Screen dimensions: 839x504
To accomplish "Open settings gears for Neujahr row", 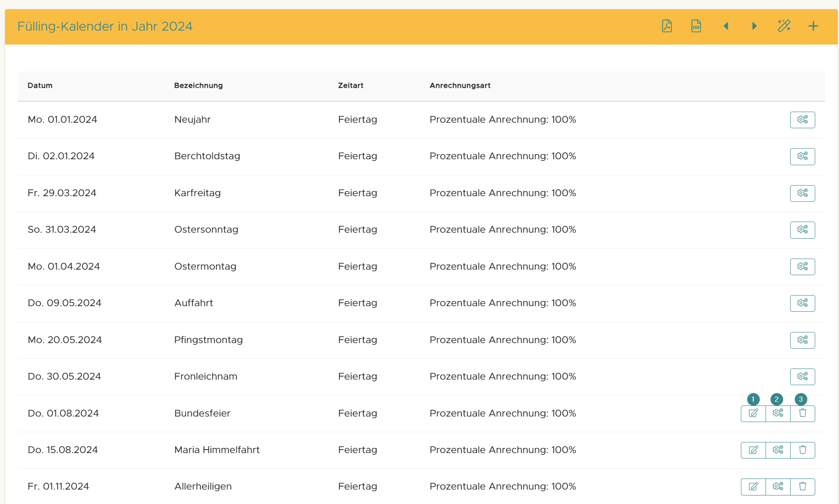I will click(x=802, y=120).
